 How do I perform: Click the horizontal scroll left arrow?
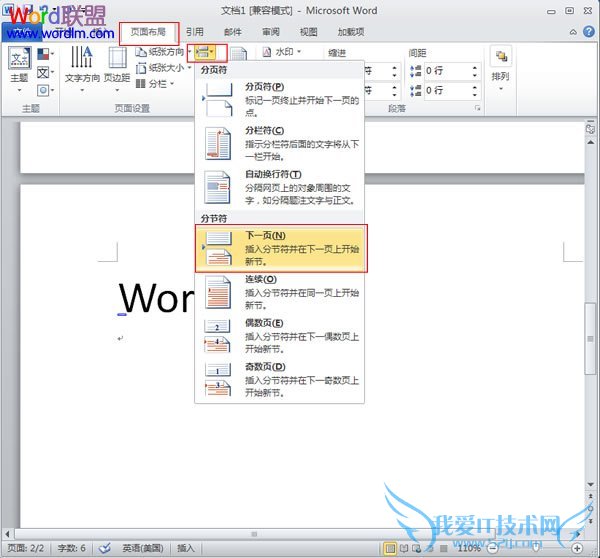(7, 534)
